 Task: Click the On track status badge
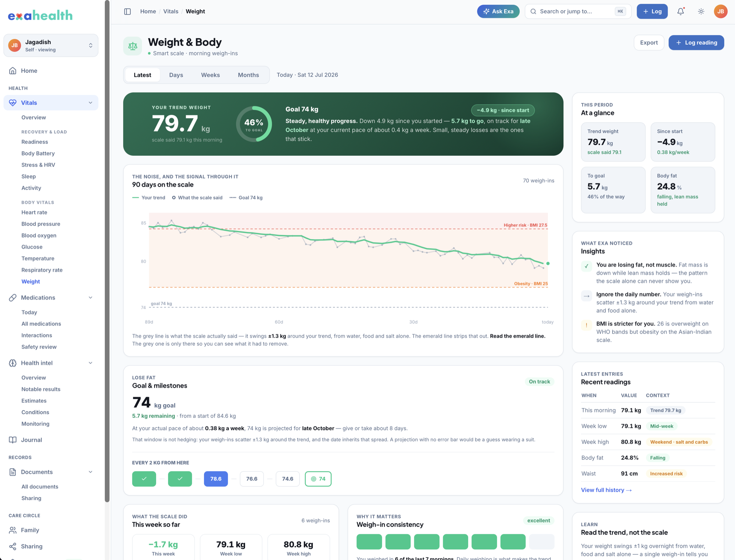(x=539, y=382)
